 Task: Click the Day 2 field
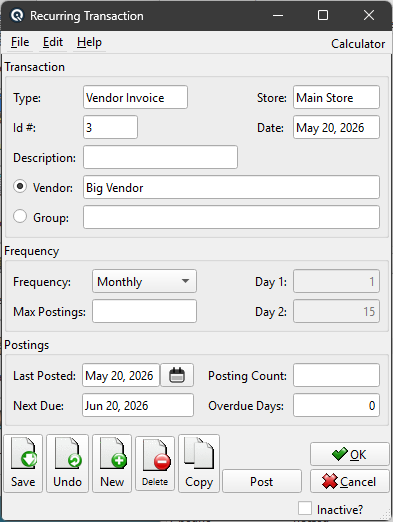click(336, 311)
